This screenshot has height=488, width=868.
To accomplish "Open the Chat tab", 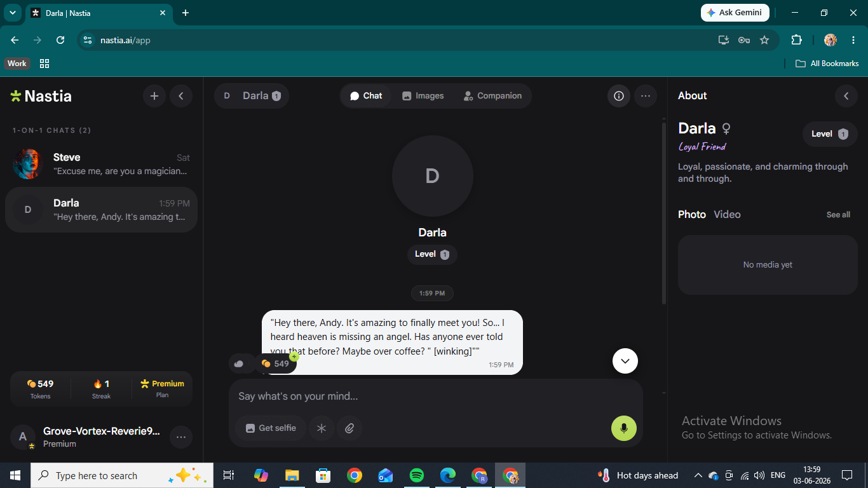I will (x=366, y=96).
